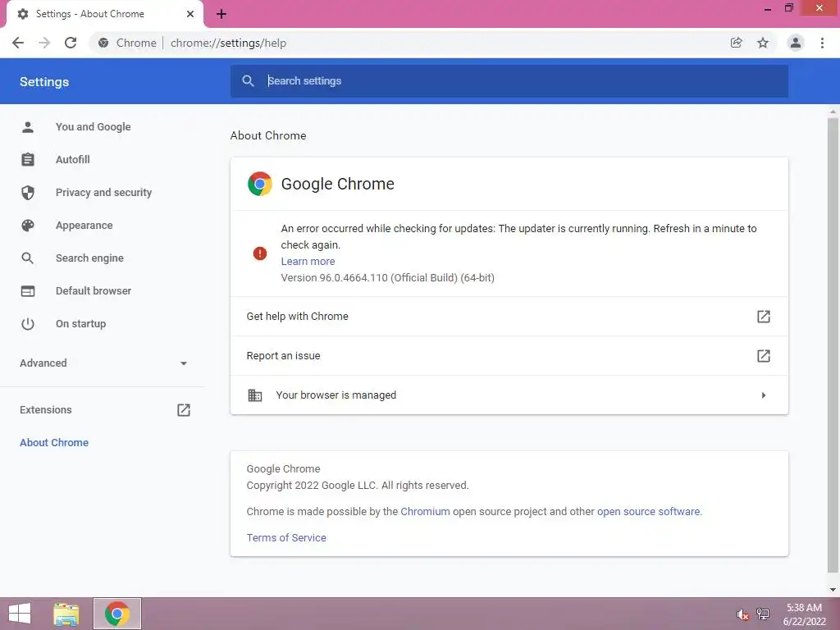This screenshot has height=630, width=840.
Task: Click the red error alert icon
Action: tap(260, 253)
